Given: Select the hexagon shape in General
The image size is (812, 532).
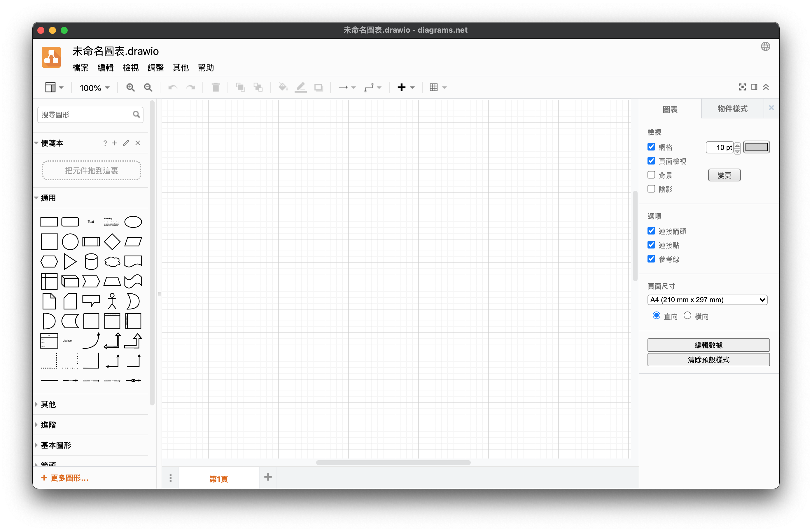Looking at the screenshot, I should tap(49, 261).
